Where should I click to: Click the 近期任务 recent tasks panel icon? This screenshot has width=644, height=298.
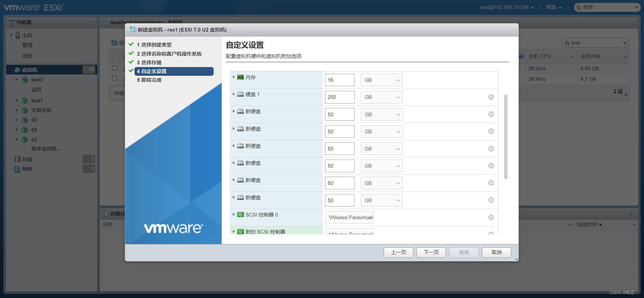(105, 214)
